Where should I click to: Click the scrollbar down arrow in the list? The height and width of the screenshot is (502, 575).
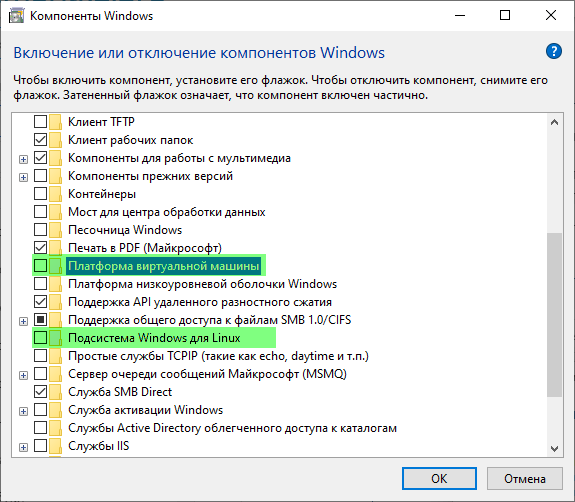(x=554, y=448)
